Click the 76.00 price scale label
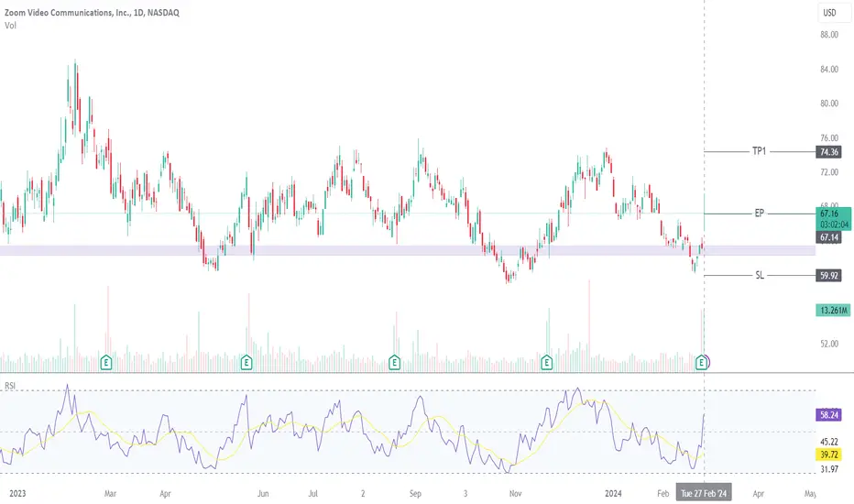 829,137
